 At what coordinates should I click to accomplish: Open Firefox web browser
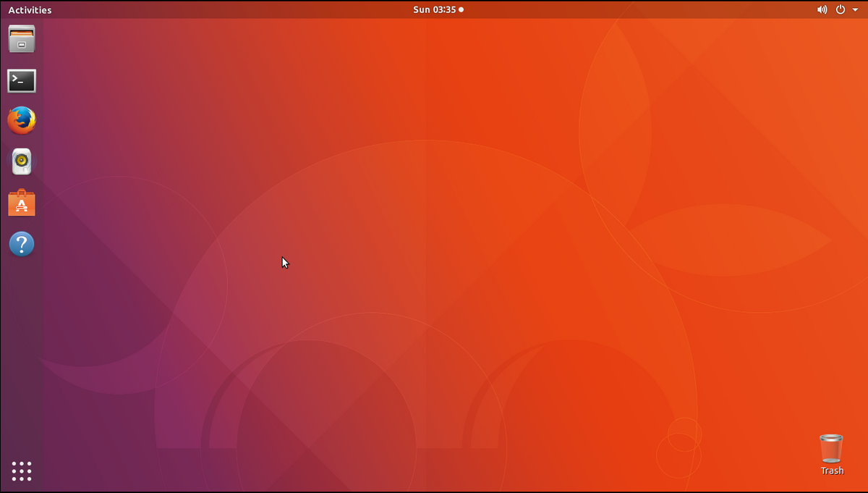[22, 120]
